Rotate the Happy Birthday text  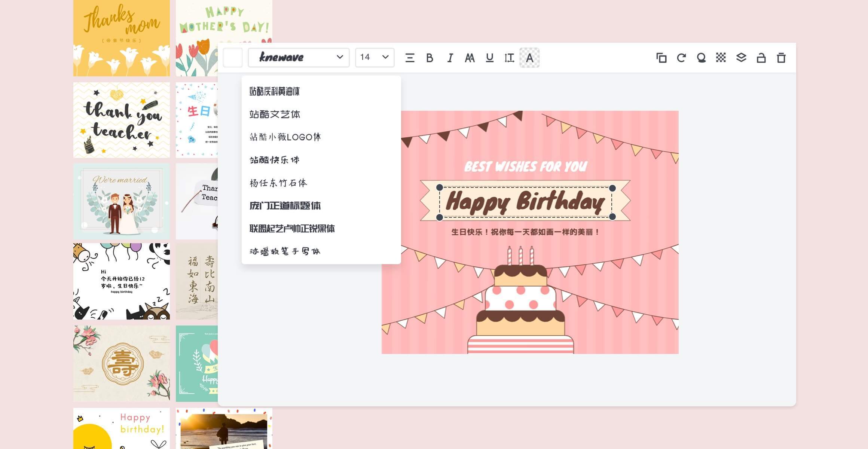point(681,58)
